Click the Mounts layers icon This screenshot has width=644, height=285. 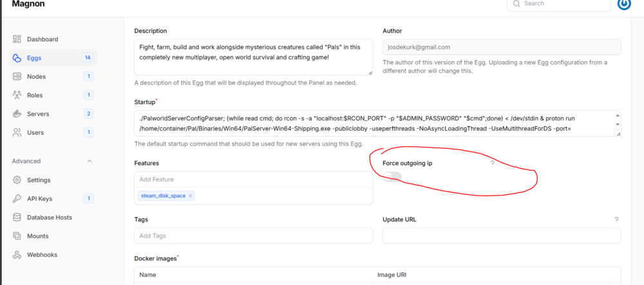pos(17,236)
